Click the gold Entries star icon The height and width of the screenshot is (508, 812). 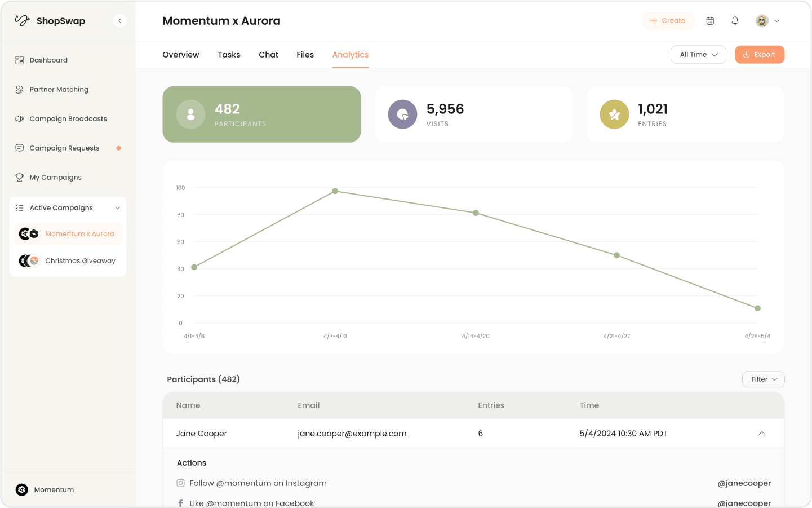[x=614, y=114]
